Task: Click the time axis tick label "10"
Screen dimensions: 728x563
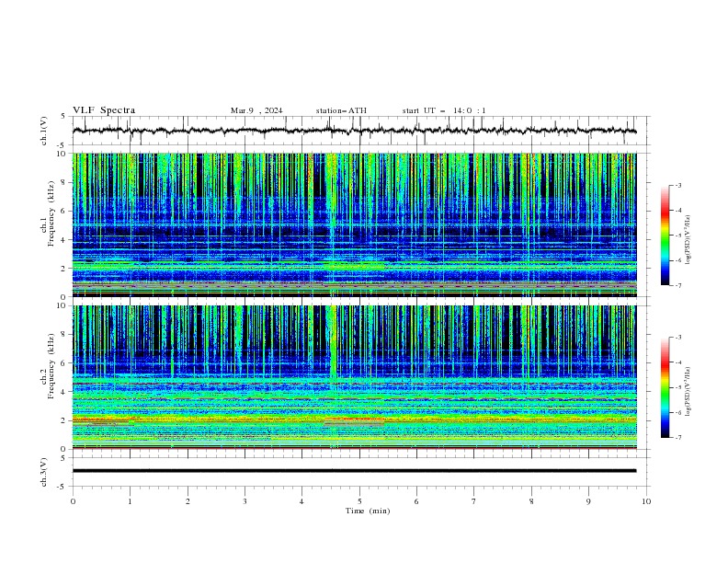Action: (646, 501)
